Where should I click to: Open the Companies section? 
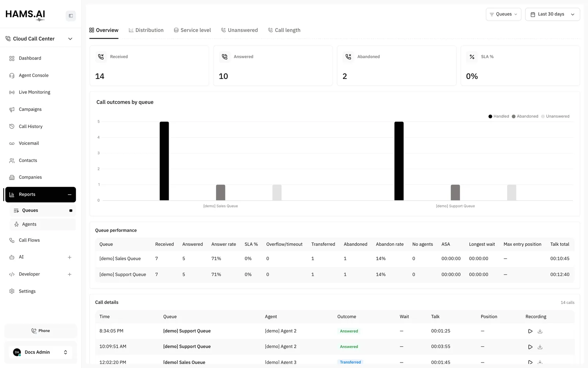point(40,177)
